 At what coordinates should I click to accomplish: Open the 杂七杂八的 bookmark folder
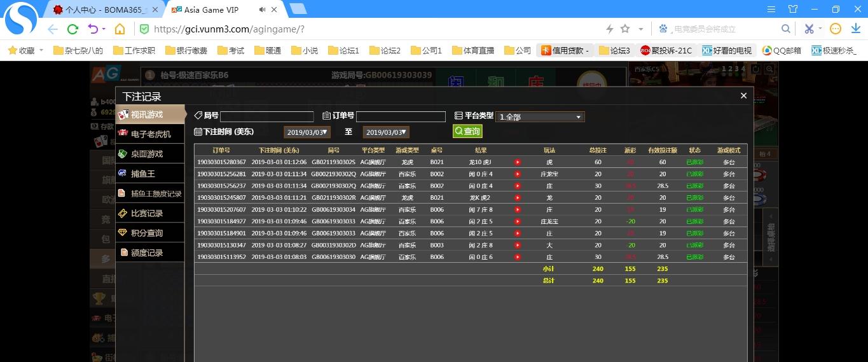point(78,50)
